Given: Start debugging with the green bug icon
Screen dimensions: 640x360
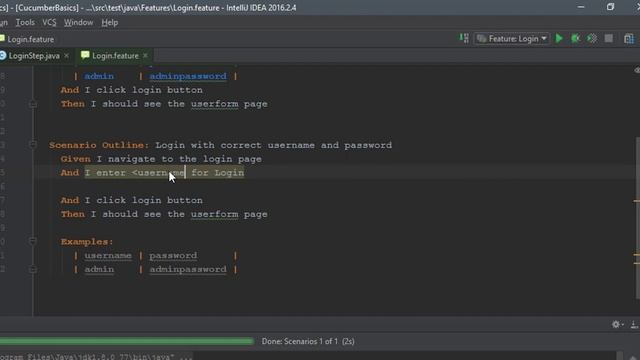Looking at the screenshot, I should point(576,39).
